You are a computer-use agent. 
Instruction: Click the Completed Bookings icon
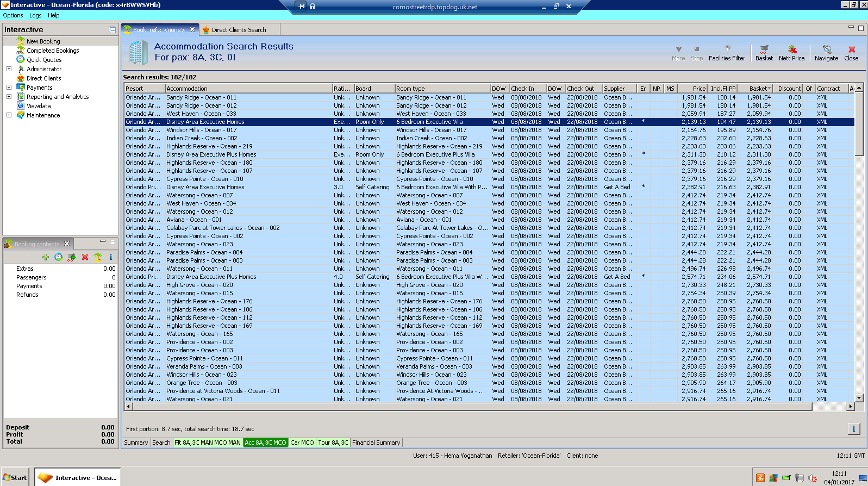tap(21, 50)
